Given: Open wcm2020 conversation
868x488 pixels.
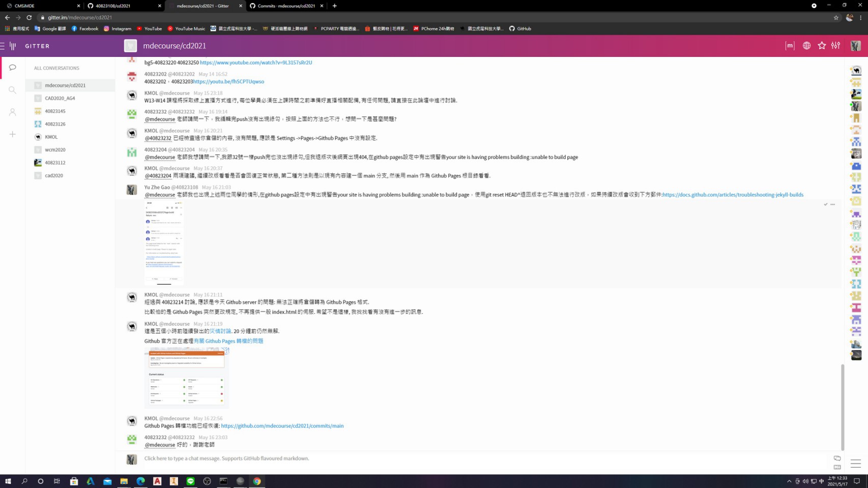Looking at the screenshot, I should [x=70, y=149].
